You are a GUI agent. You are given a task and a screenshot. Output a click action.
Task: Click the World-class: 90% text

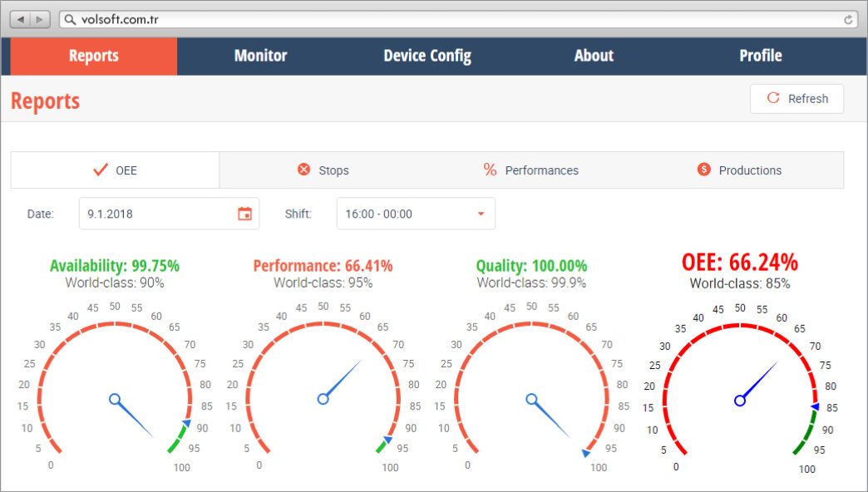tap(115, 283)
